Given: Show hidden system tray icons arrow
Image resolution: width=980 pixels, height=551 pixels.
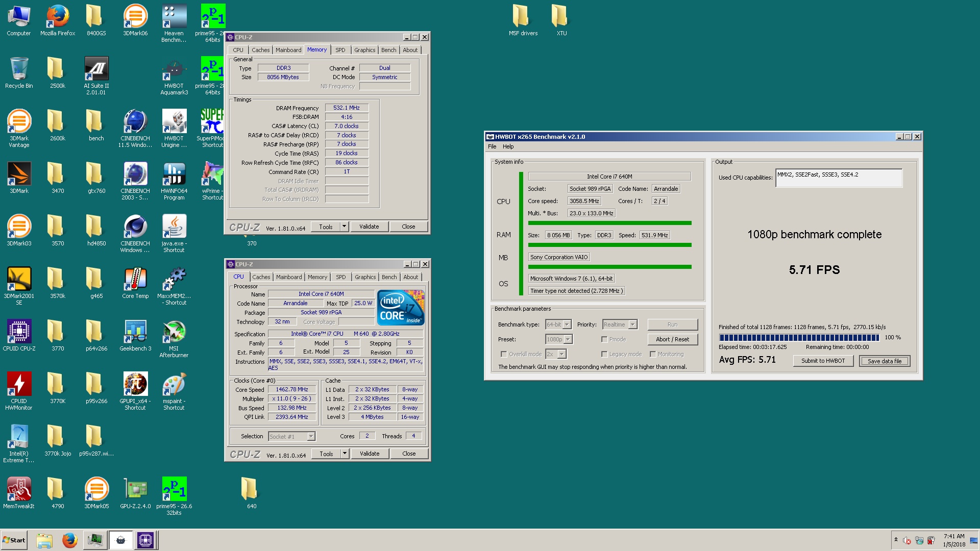Looking at the screenshot, I should tap(896, 540).
